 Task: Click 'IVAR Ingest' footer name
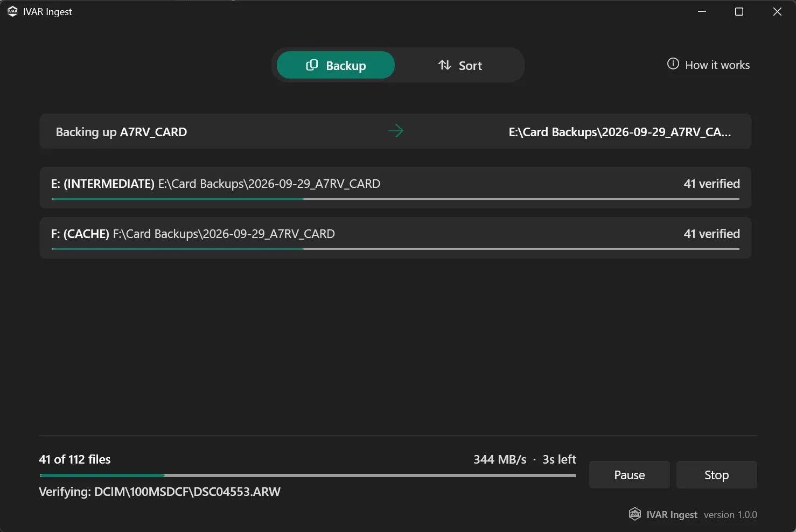(x=672, y=515)
